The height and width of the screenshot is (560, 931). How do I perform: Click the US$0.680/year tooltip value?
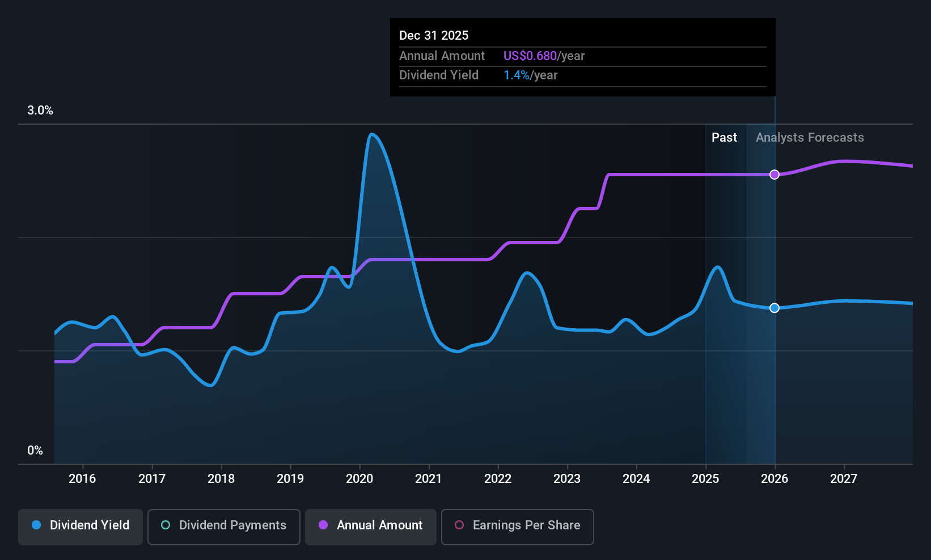(x=544, y=56)
